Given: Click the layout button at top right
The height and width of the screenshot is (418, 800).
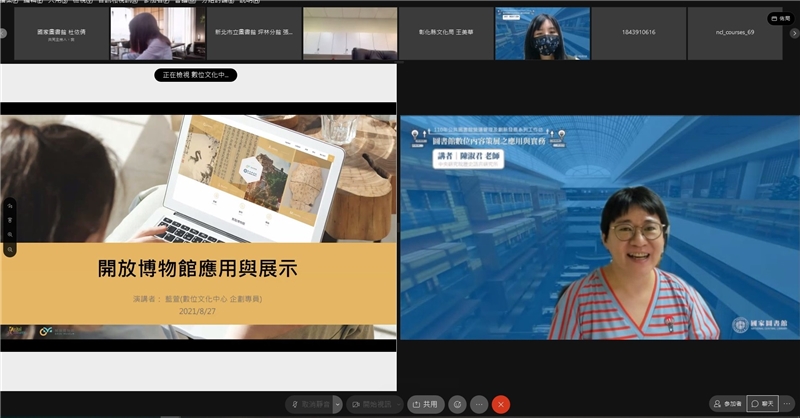Looking at the screenshot, I should pos(781,18).
